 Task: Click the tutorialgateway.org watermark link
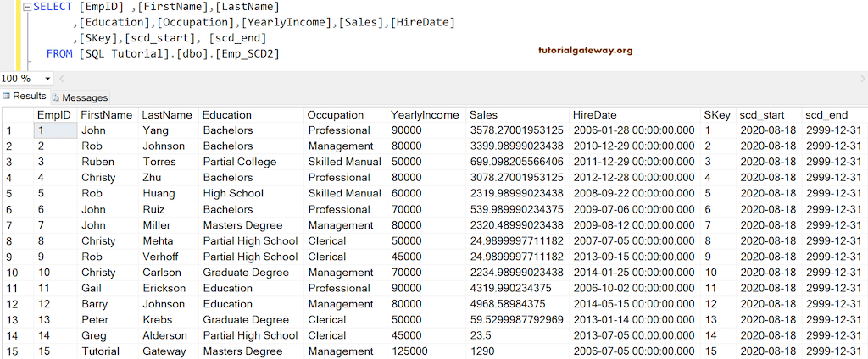click(x=585, y=50)
